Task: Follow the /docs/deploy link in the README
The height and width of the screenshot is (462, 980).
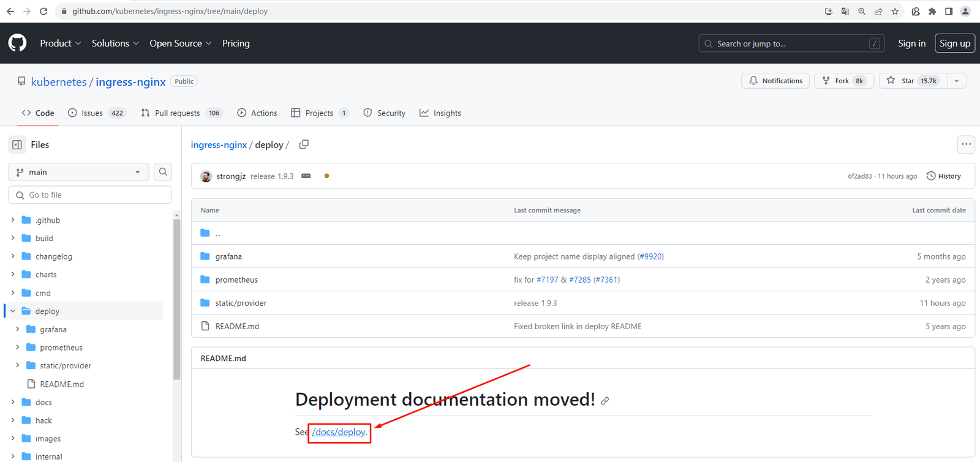Action: 339,432
